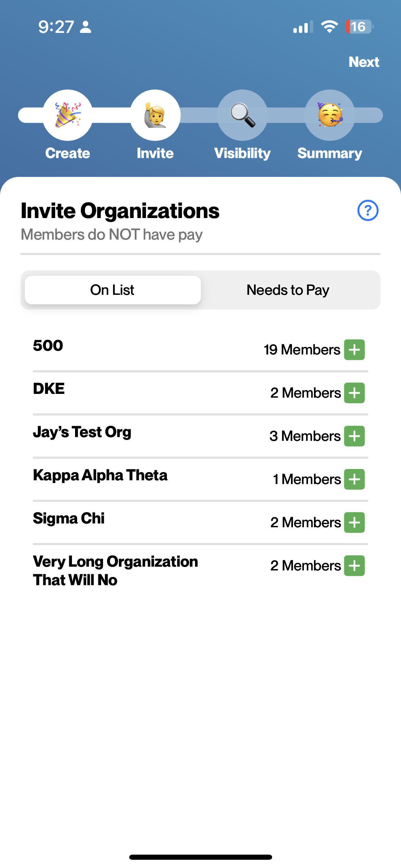Screen dimensions: 401x868
Task: Open the Visibility magnifying glass step
Action: (242, 115)
